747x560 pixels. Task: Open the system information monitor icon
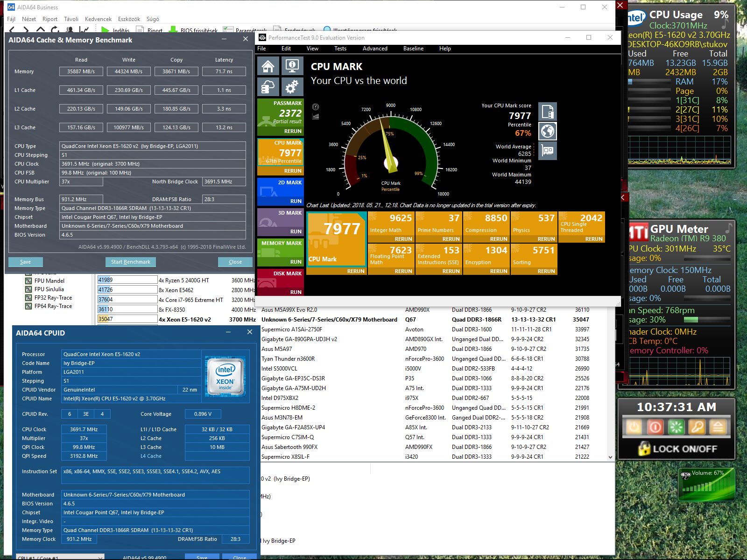[x=292, y=66]
